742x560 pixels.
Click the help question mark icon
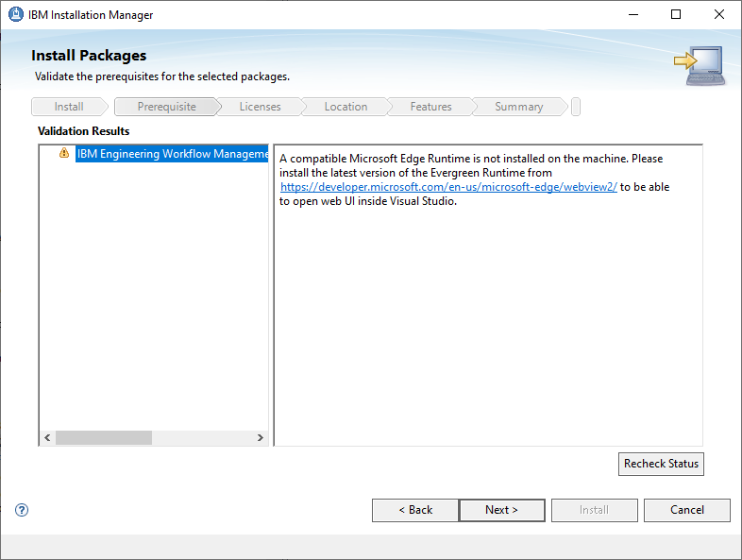(22, 510)
